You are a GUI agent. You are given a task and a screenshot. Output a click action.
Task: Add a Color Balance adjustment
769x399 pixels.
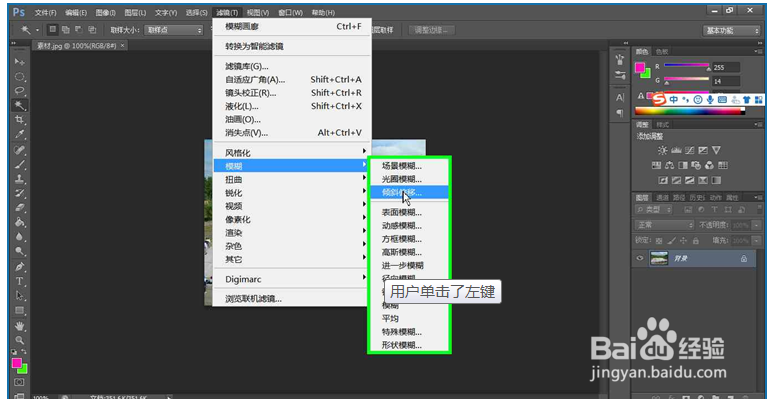click(x=669, y=166)
